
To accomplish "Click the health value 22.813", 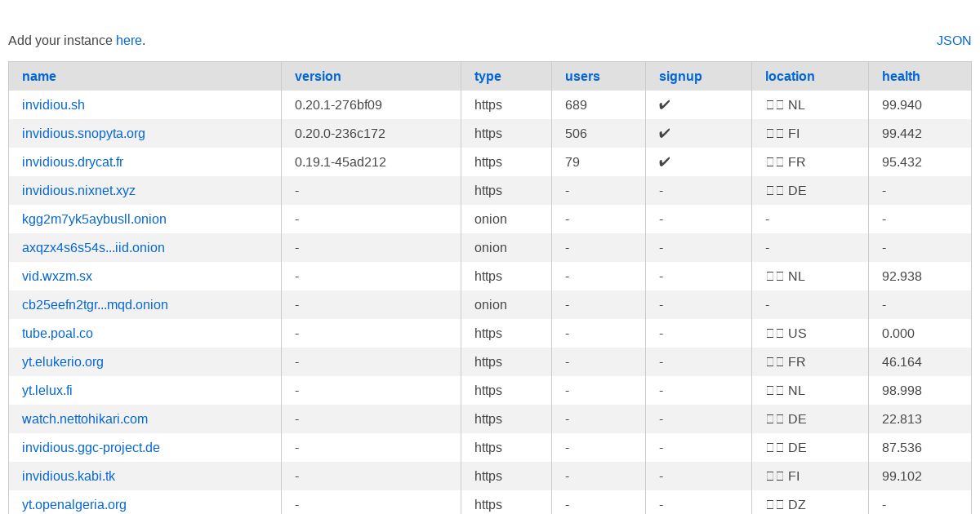I will [x=902, y=419].
